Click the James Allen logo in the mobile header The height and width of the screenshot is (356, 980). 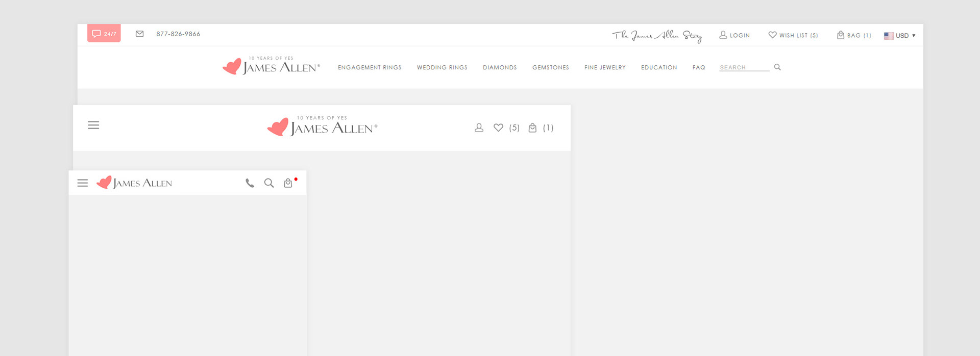(x=134, y=182)
